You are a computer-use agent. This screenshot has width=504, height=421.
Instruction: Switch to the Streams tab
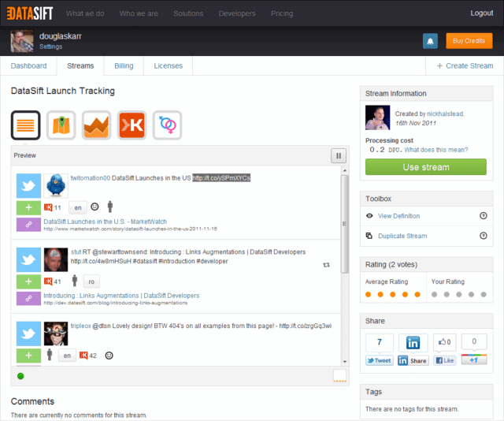point(80,65)
